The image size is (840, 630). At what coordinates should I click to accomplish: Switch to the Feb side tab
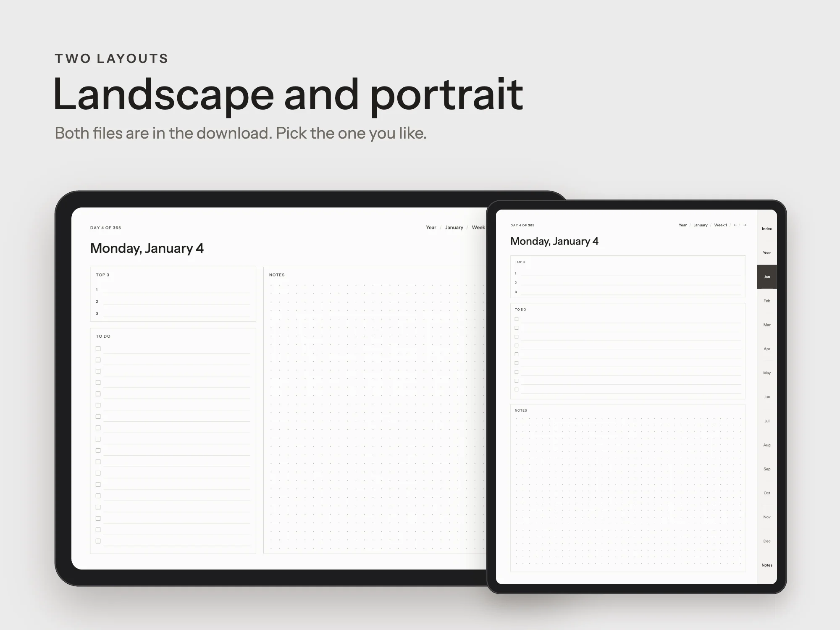(767, 301)
